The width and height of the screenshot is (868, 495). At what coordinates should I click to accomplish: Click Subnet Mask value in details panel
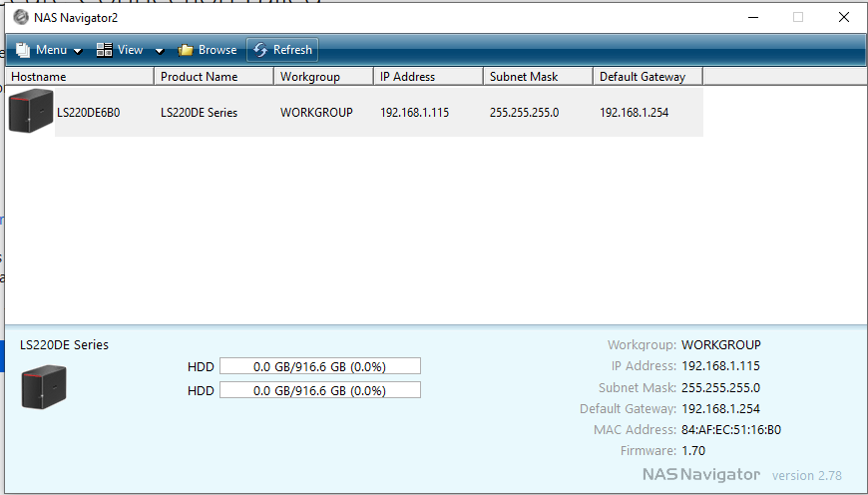(720, 387)
